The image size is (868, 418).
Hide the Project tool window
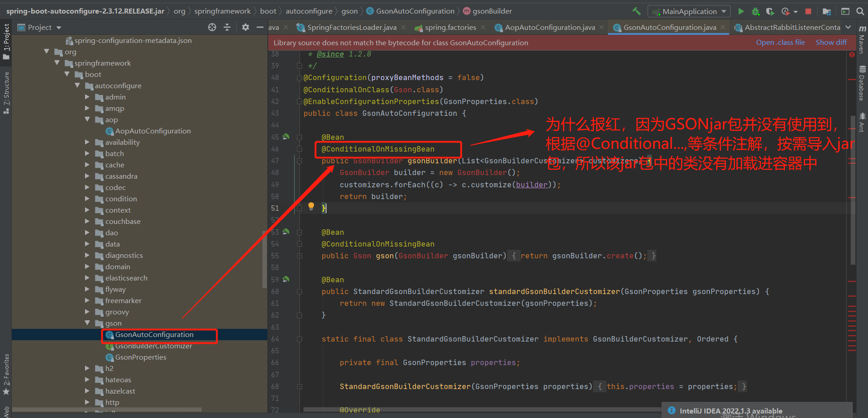tap(260, 27)
